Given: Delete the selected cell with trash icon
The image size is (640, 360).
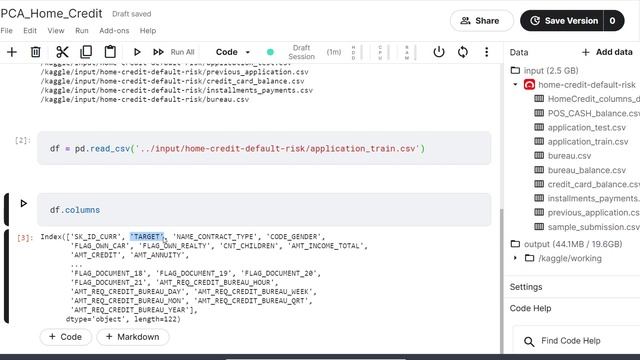Looking at the screenshot, I should [36, 52].
